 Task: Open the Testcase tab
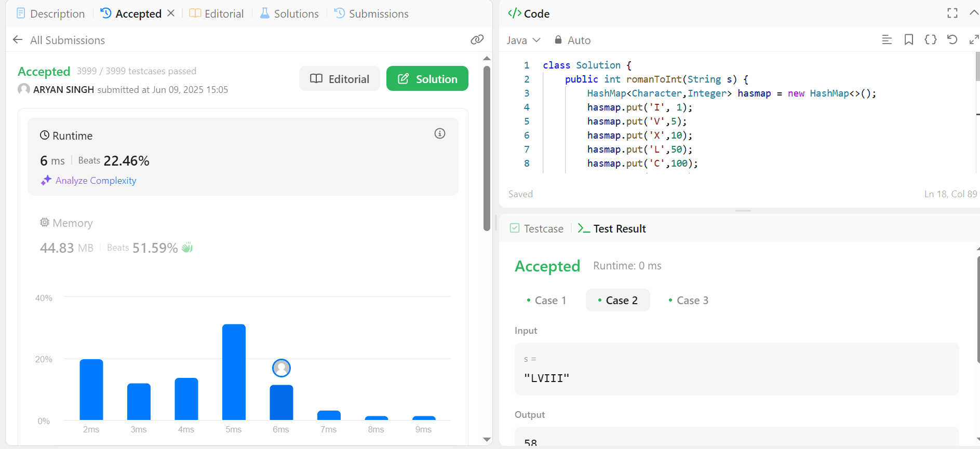point(537,229)
